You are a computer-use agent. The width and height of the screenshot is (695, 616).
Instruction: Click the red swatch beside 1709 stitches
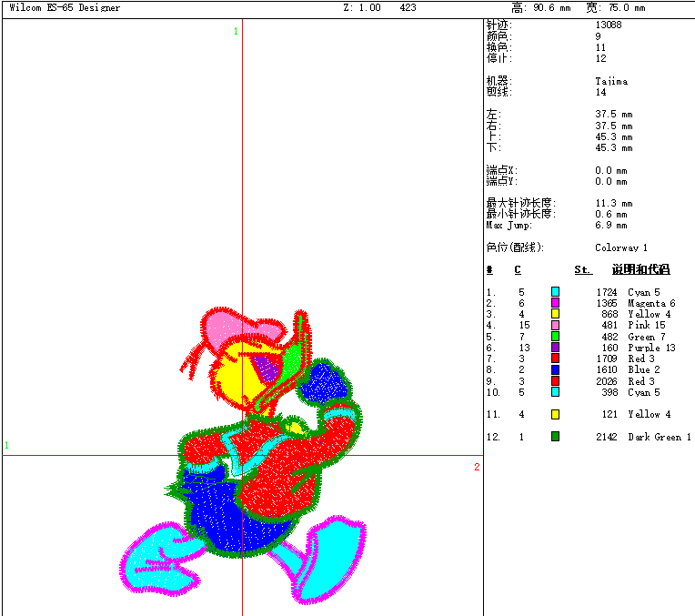(x=555, y=358)
